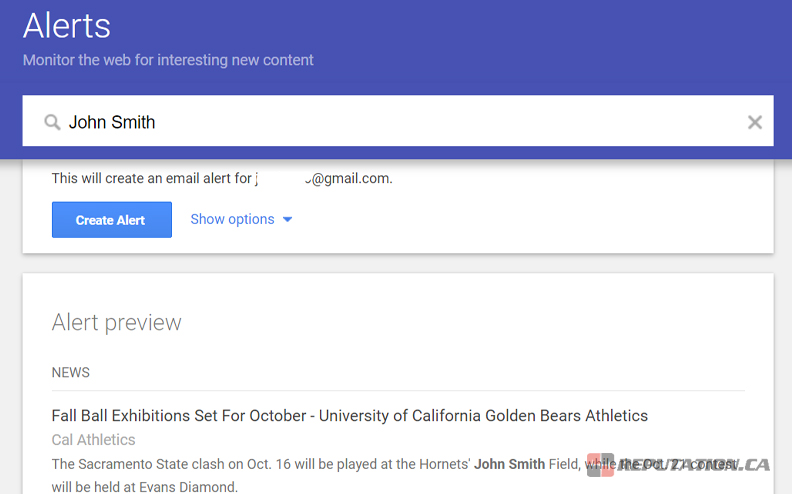Viewport: 792px width, 494px height.
Task: Focus the John Smith search field
Action: click(x=400, y=122)
